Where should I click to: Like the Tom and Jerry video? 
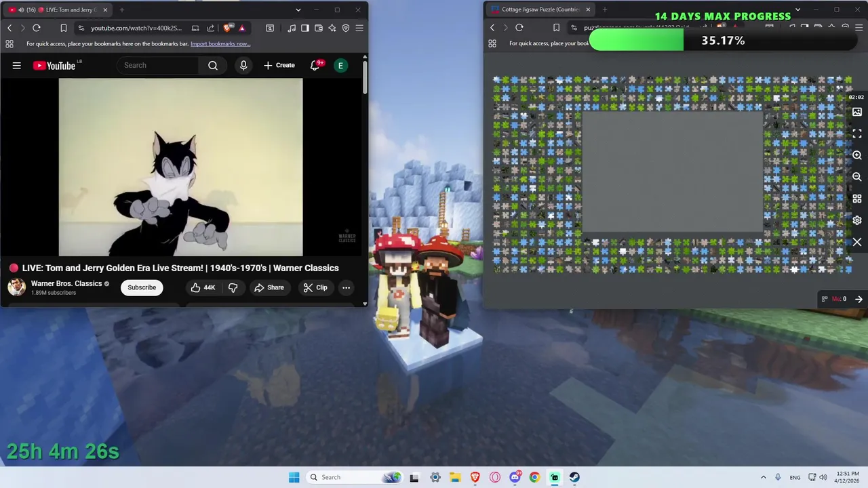click(203, 287)
